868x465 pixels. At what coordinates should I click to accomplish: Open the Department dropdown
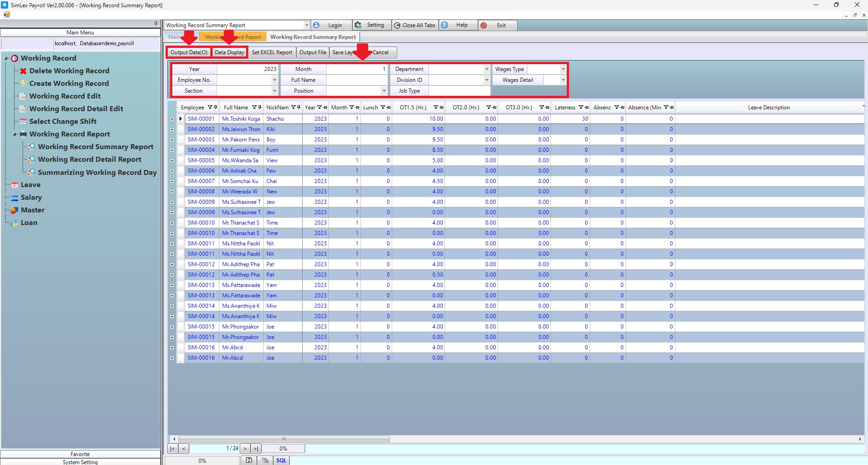[x=487, y=69]
